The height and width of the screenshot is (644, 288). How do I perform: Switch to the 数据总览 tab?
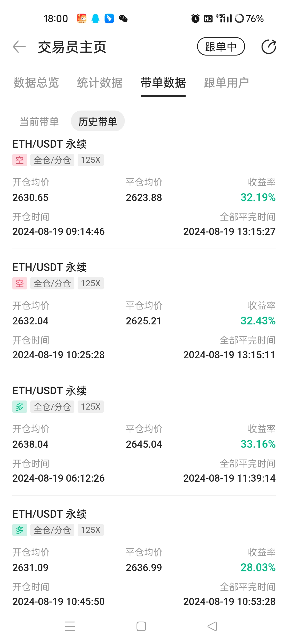click(36, 83)
